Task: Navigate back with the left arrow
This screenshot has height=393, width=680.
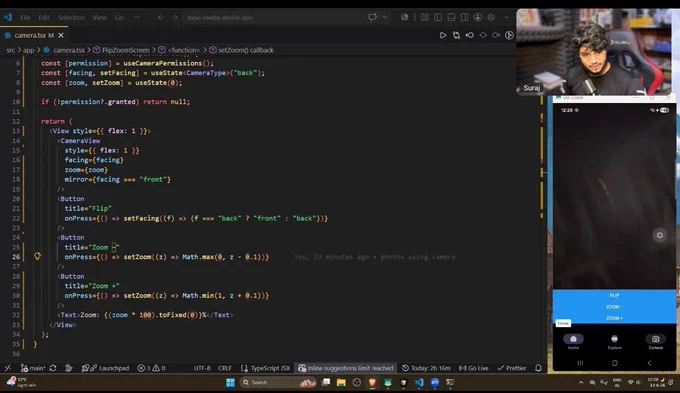Action: (160, 17)
